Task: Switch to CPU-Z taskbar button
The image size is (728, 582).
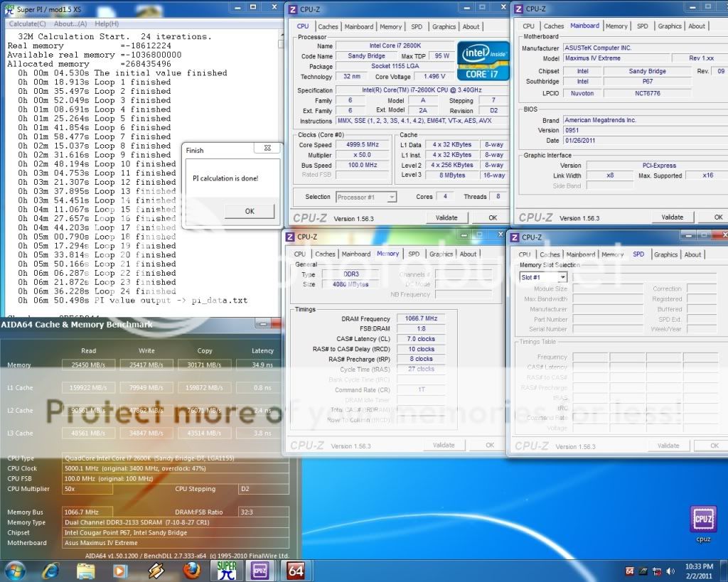Action: click(259, 571)
